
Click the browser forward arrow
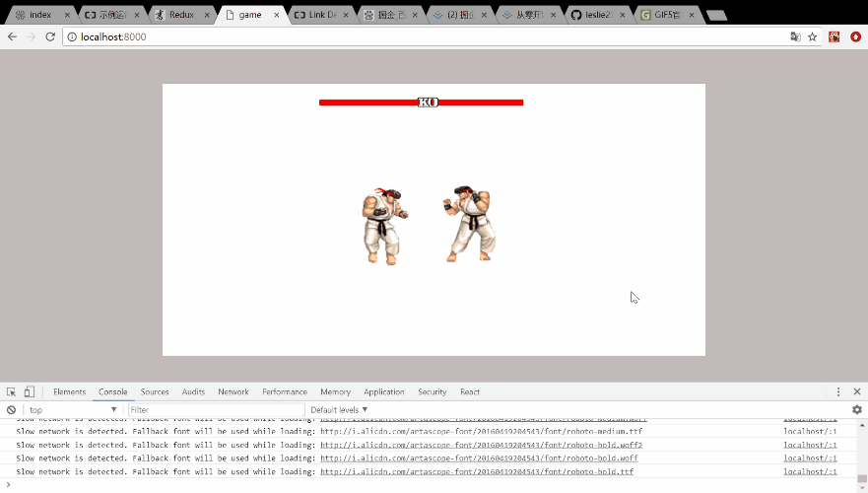click(32, 36)
